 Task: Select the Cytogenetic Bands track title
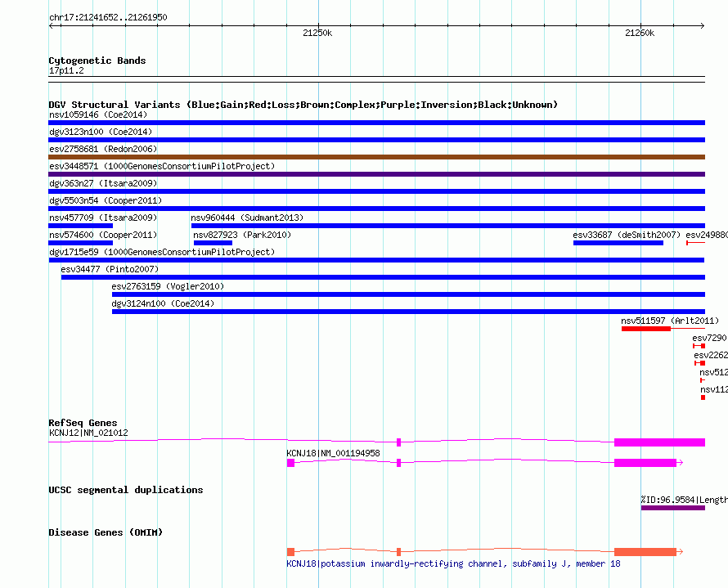click(97, 61)
